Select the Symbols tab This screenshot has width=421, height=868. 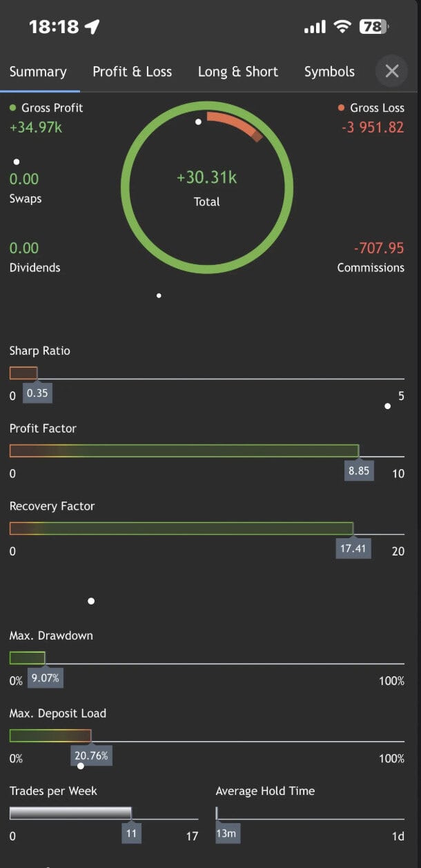coord(329,72)
